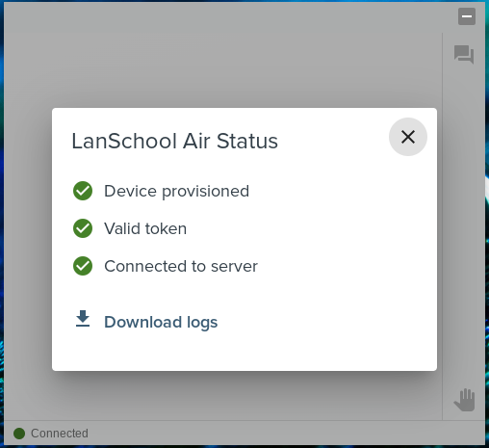
Task: Click the Valid token green checkmark
Action: click(83, 228)
